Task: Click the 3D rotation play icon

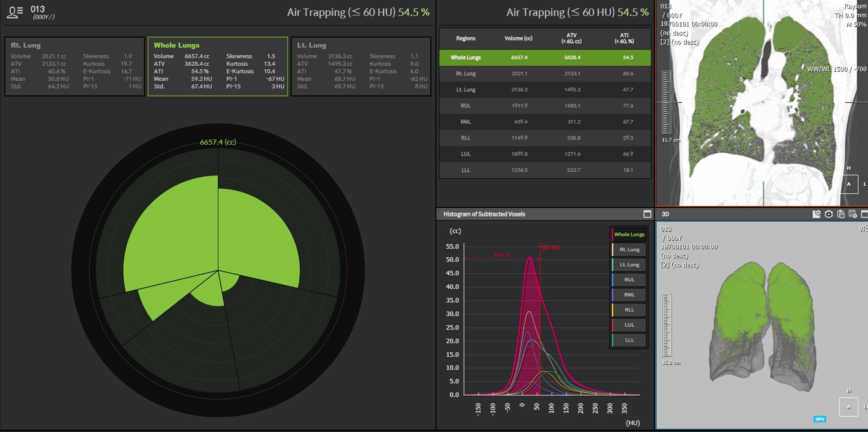Action: (829, 214)
